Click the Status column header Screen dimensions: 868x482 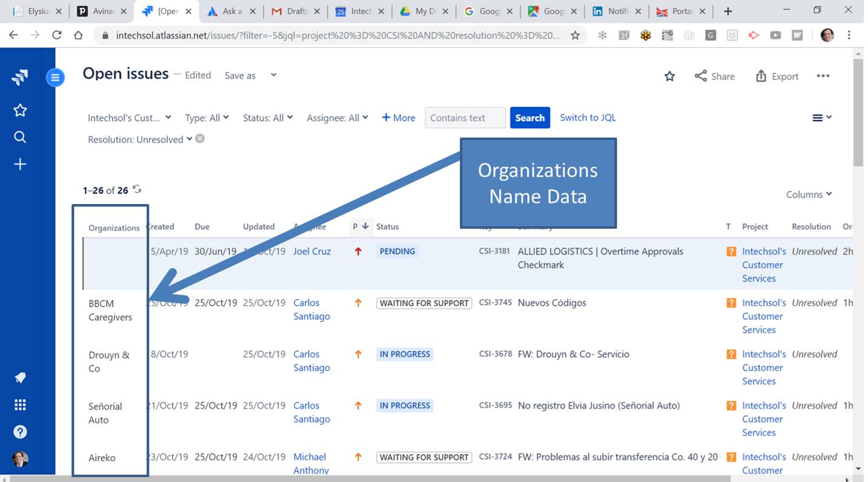click(387, 226)
